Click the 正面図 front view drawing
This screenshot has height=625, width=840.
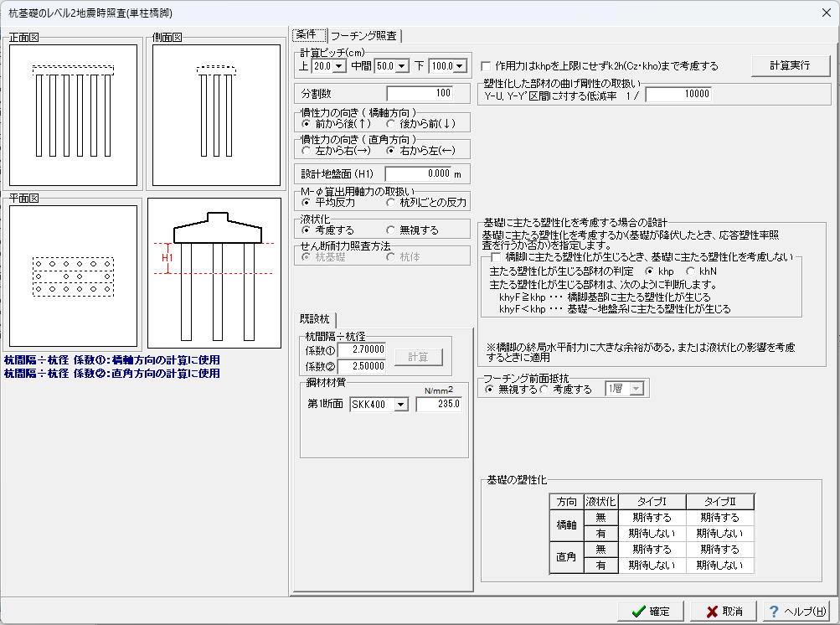(x=74, y=116)
